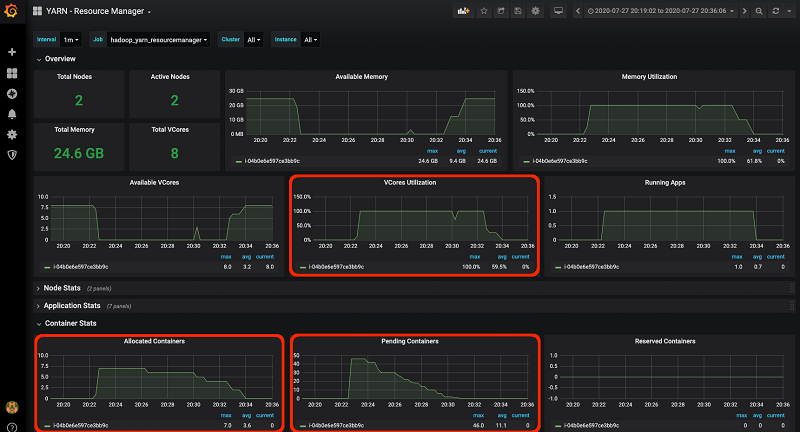800x432 pixels.
Task: Open the user avatar in sidebar
Action: pyautogui.click(x=12, y=407)
